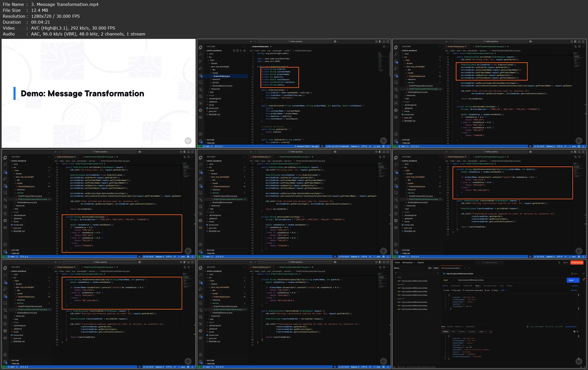Open Postman settings gear icon
The image size is (588, 370).
[x=559, y=263]
